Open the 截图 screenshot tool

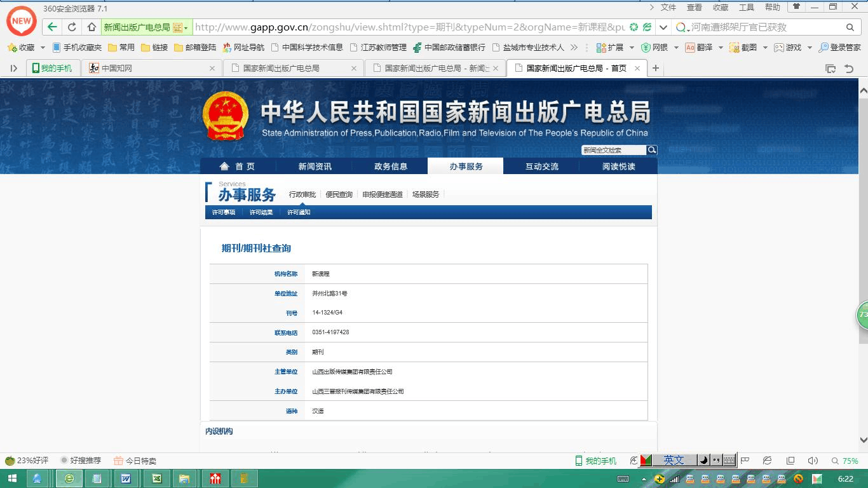[743, 48]
